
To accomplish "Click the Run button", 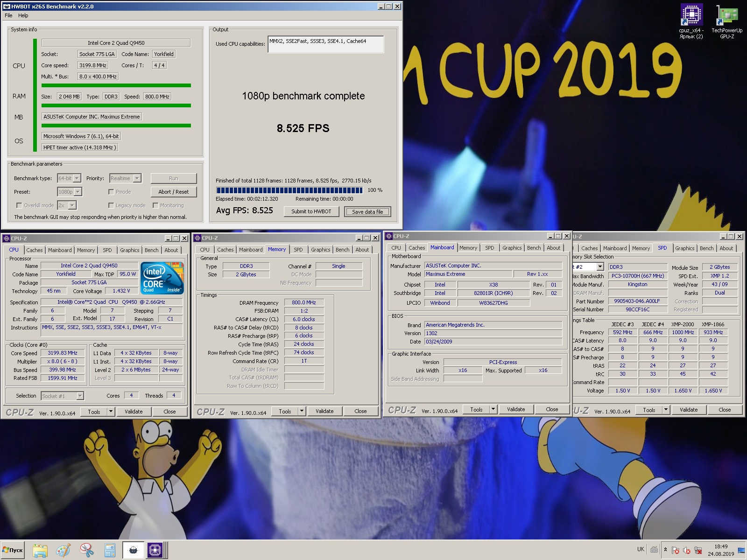I will 174,178.
